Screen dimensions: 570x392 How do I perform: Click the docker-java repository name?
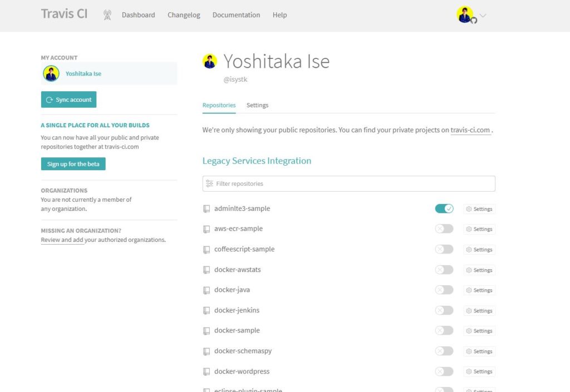pyautogui.click(x=232, y=290)
